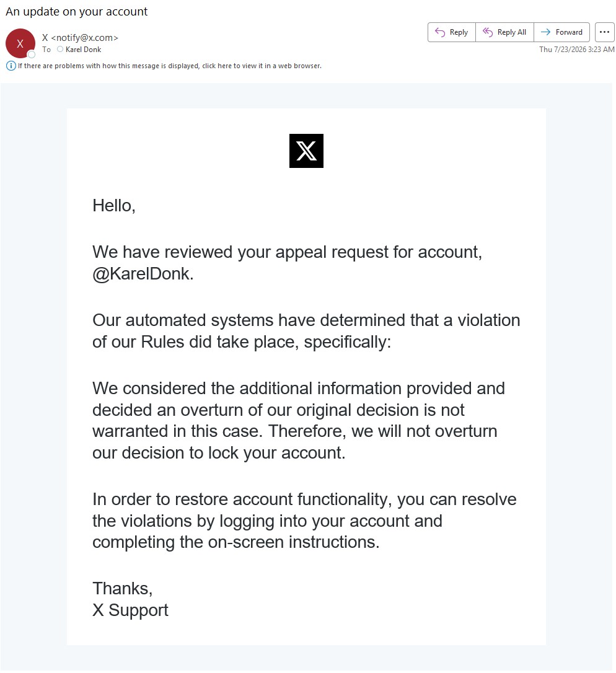
Task: Choose Reply All for this message
Action: point(504,32)
